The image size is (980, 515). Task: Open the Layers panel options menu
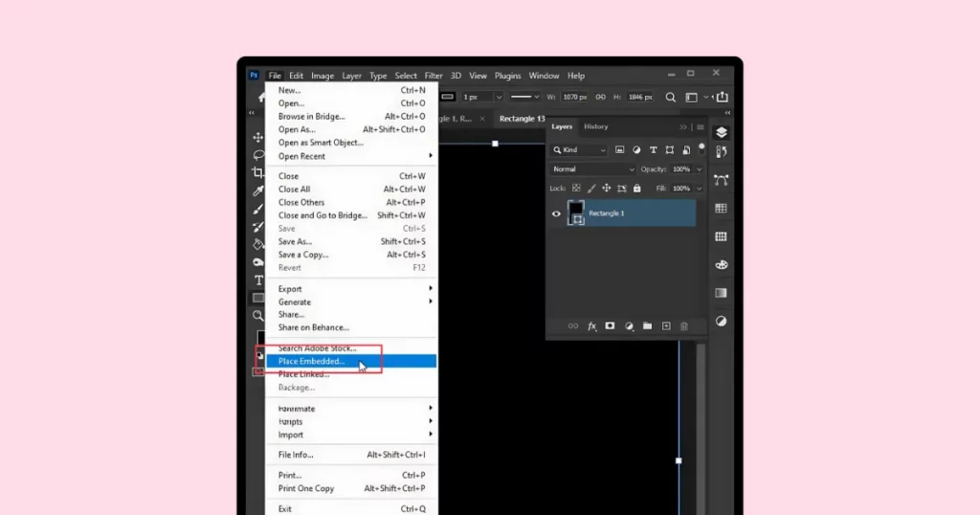point(701,127)
